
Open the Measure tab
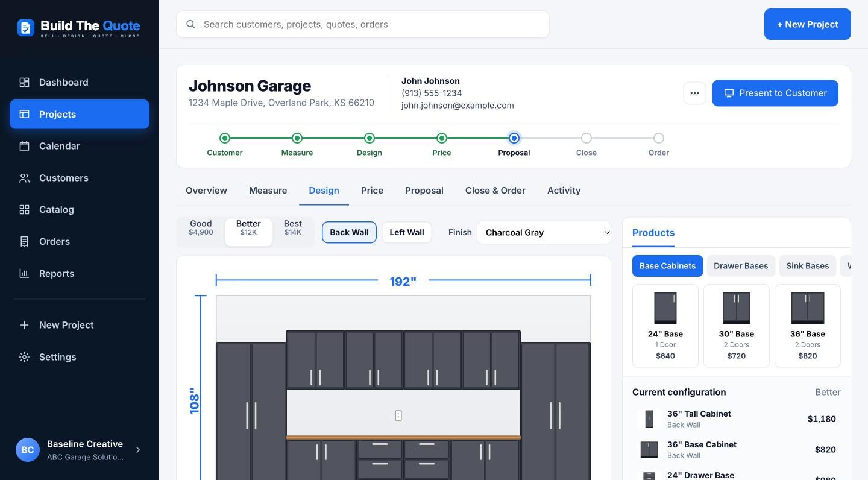coord(268,191)
